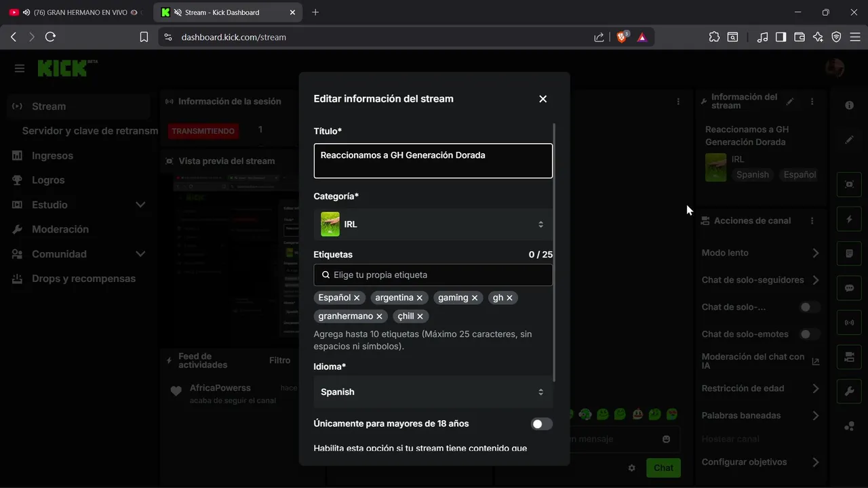This screenshot has height=488, width=868.
Task: Open the hamburger sidebar menu
Action: (20, 68)
